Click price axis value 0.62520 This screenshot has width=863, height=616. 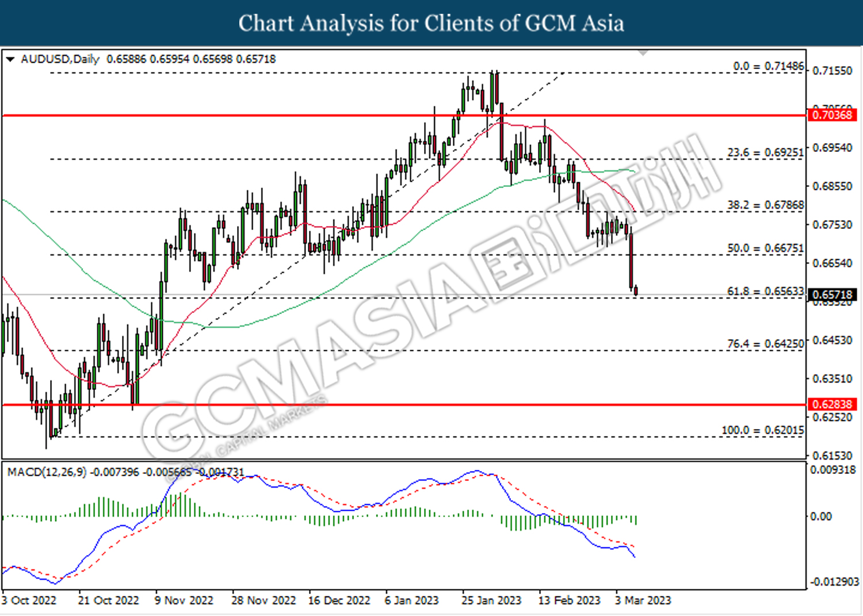(x=832, y=418)
